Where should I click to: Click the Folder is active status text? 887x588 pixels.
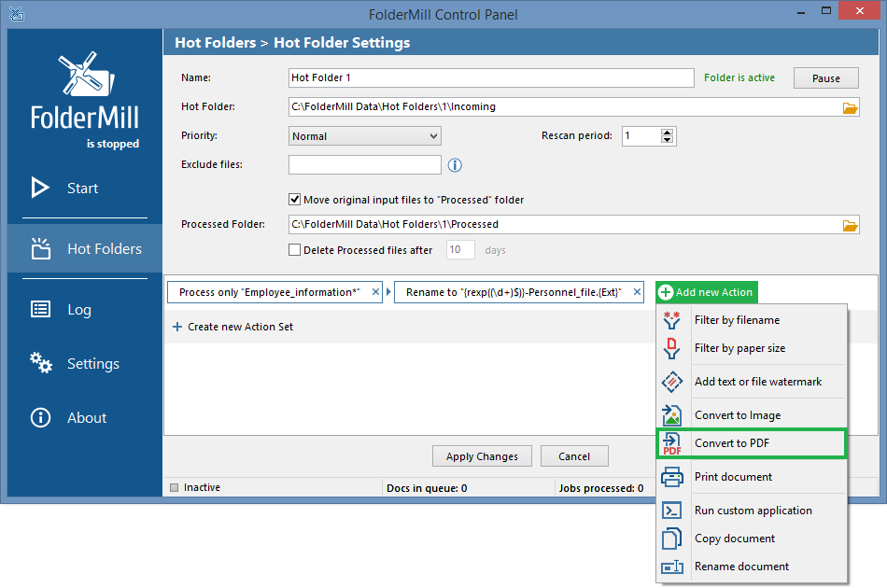(x=739, y=77)
